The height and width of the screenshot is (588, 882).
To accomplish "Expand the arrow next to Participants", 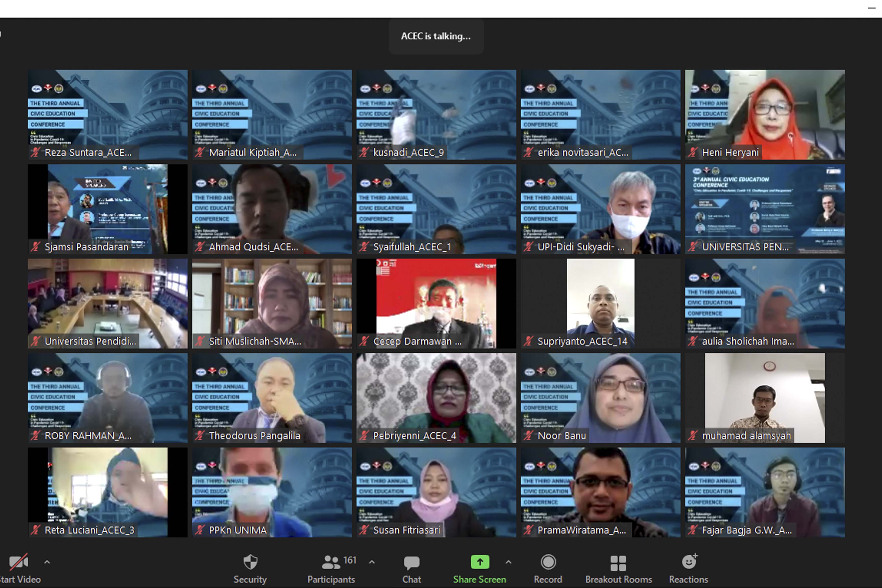I will point(372,562).
